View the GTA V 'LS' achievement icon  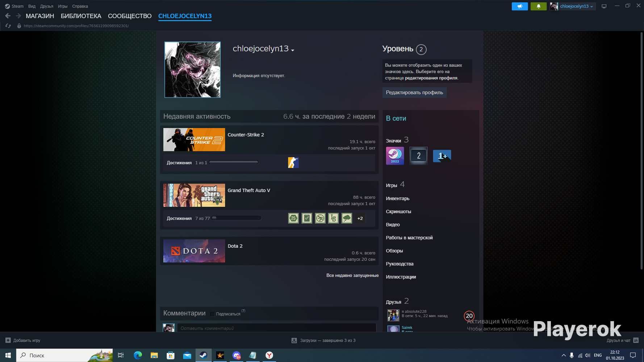pyautogui.click(x=333, y=218)
